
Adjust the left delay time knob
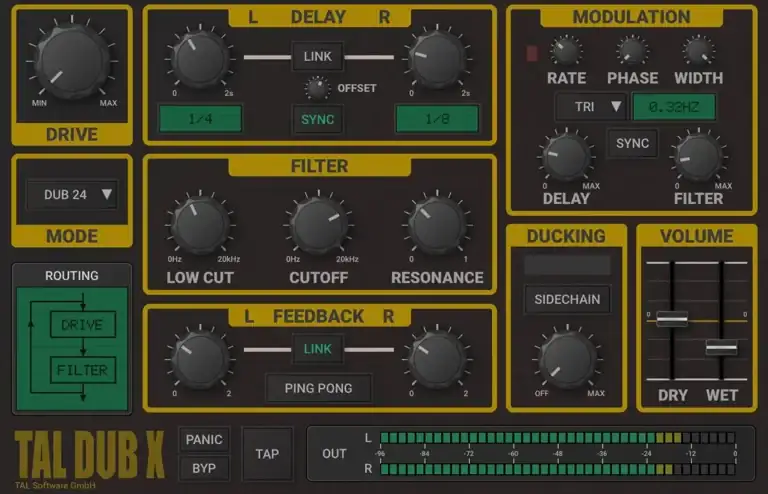200,60
